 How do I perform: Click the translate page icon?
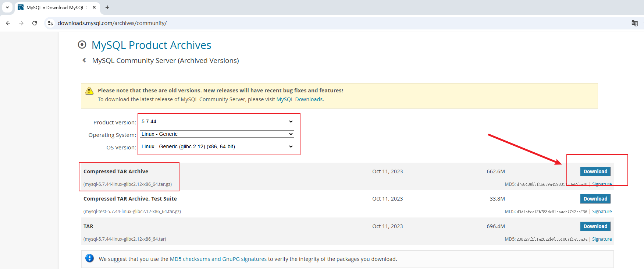[x=634, y=23]
